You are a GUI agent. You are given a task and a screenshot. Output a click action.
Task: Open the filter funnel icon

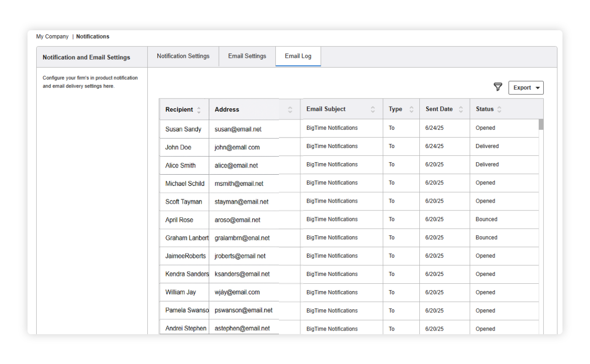point(498,87)
